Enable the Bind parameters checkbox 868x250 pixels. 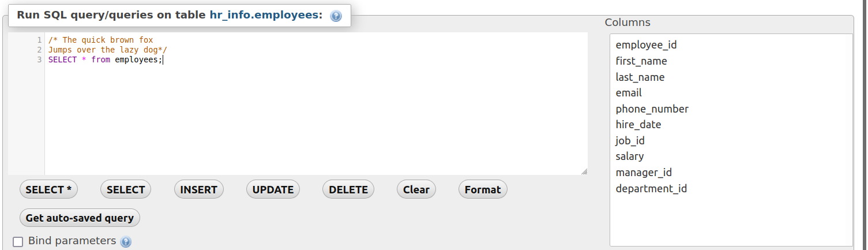18,242
